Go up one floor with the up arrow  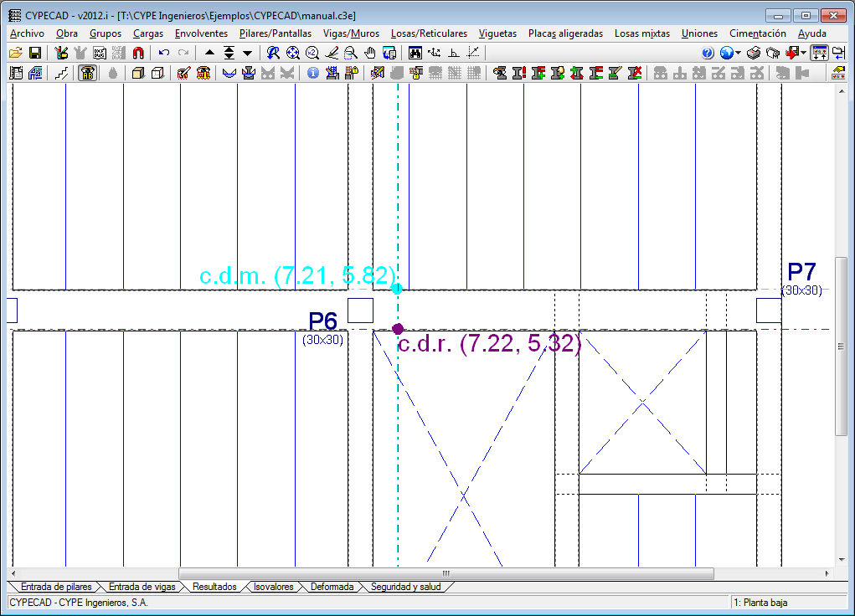209,53
